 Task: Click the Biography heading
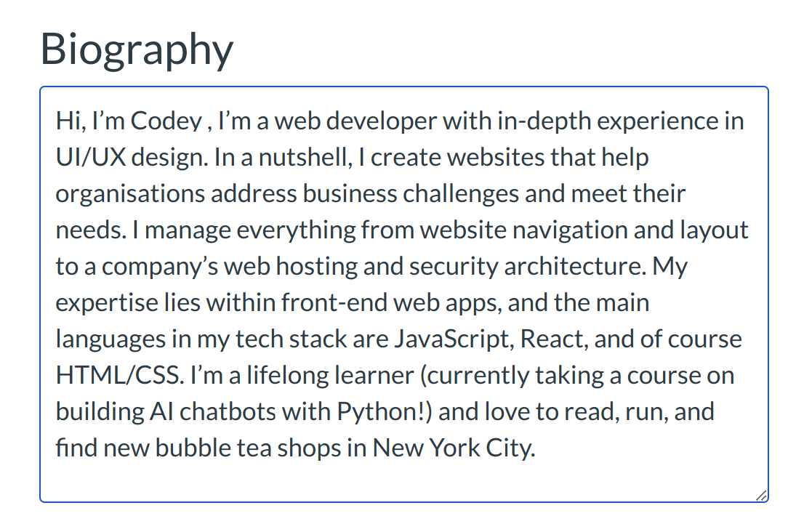click(137, 49)
